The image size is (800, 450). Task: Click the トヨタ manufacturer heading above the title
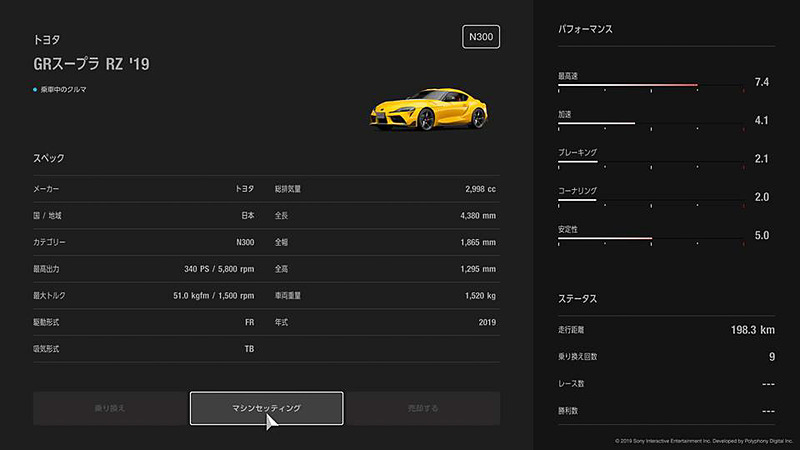tap(46, 40)
